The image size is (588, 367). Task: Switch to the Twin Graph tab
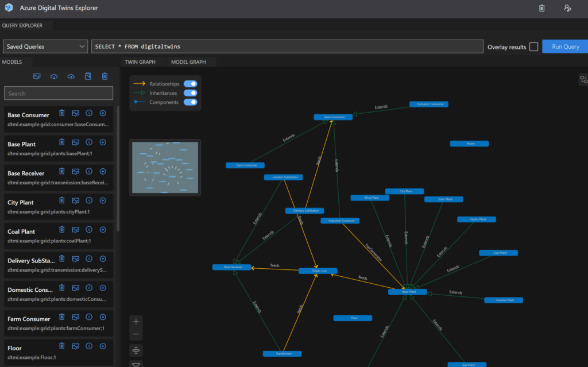(140, 61)
